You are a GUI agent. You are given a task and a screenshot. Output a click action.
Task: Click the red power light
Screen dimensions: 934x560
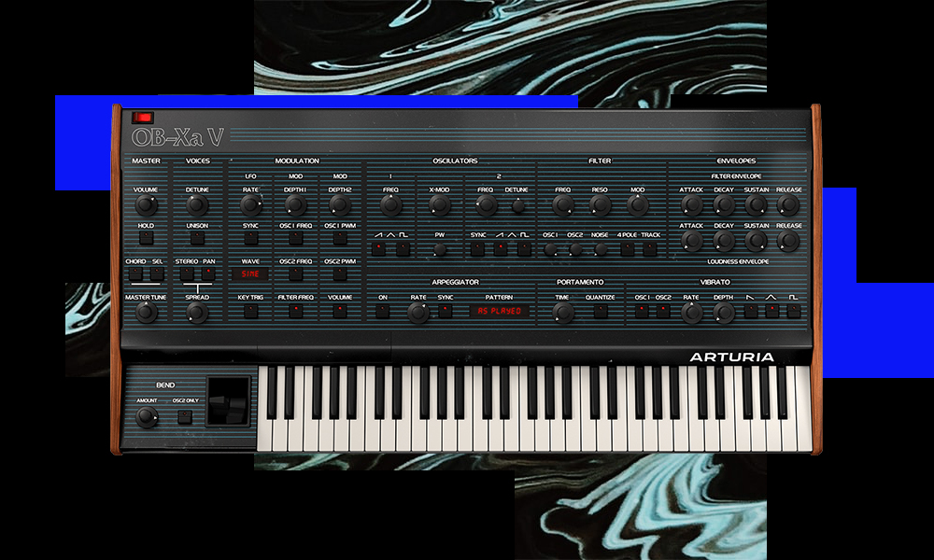(x=143, y=118)
